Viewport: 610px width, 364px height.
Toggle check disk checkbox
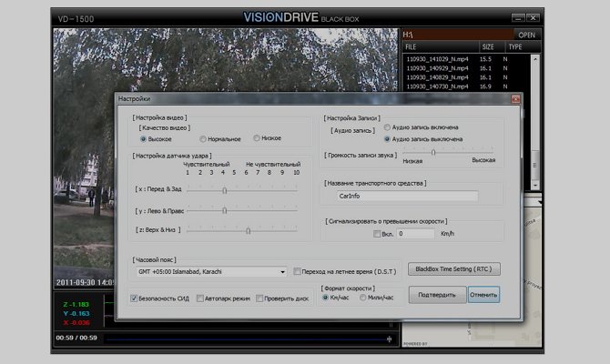point(259,298)
